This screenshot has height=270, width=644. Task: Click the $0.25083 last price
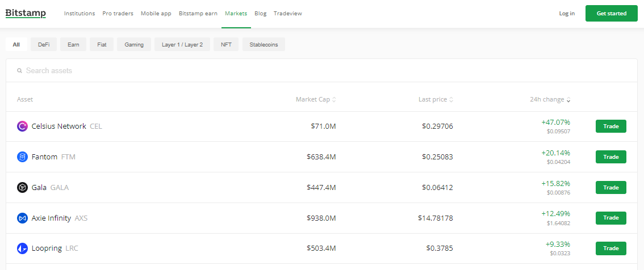click(x=437, y=157)
